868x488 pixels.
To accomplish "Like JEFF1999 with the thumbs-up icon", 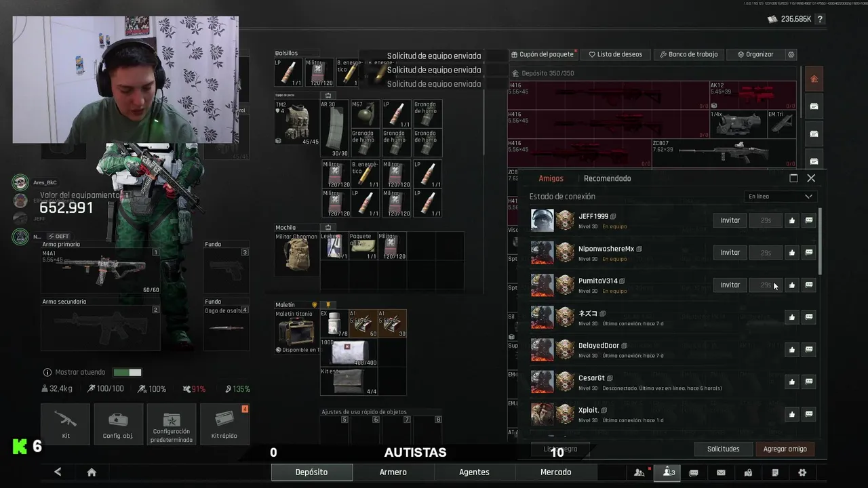I will [791, 220].
